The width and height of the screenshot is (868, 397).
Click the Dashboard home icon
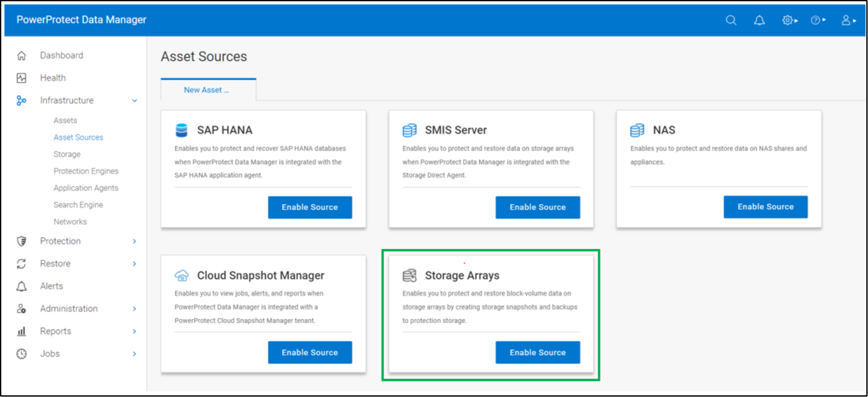(x=22, y=55)
